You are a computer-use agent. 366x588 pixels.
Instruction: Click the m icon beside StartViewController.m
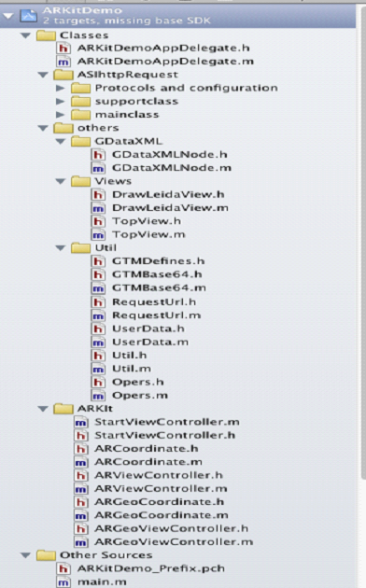[x=80, y=422]
